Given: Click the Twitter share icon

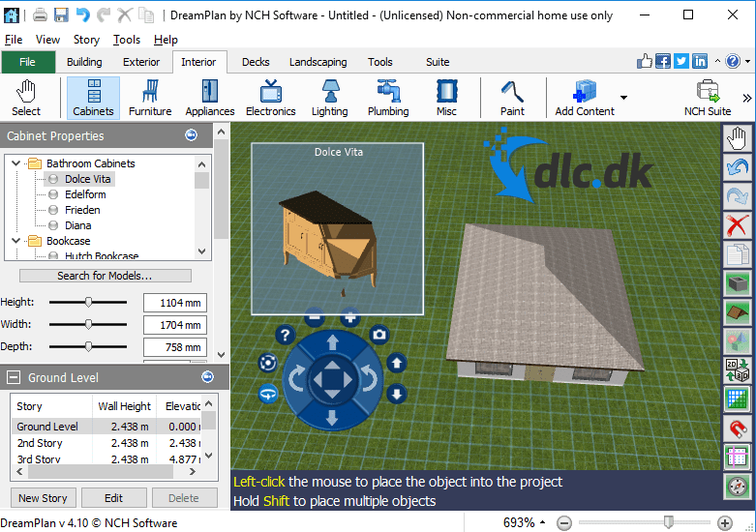Looking at the screenshot, I should [680, 61].
